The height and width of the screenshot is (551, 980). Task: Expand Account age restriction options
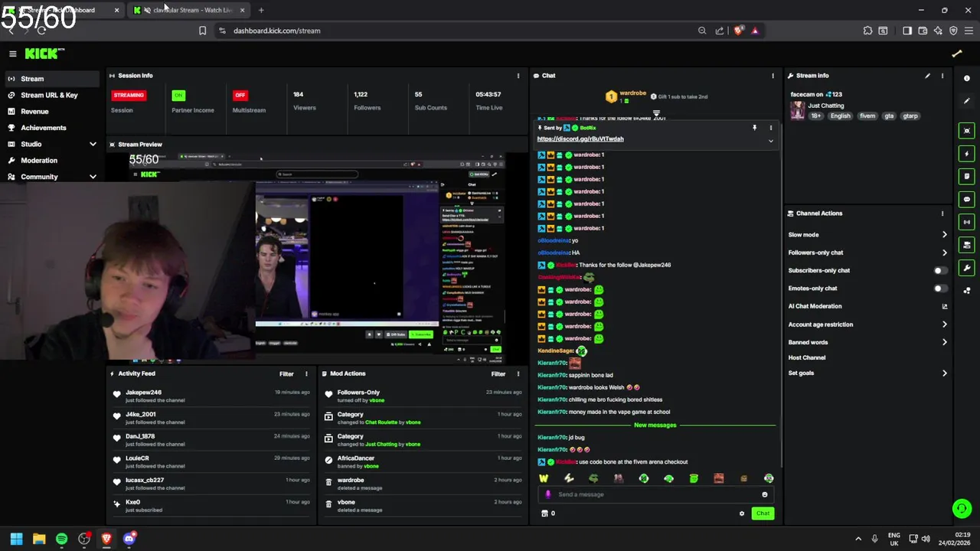click(x=944, y=324)
